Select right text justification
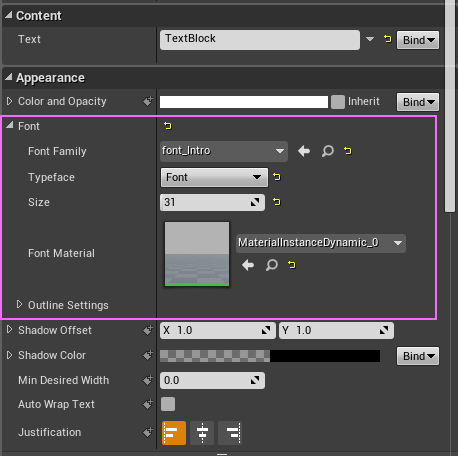Screen dimensions: 458x456 pos(230,433)
